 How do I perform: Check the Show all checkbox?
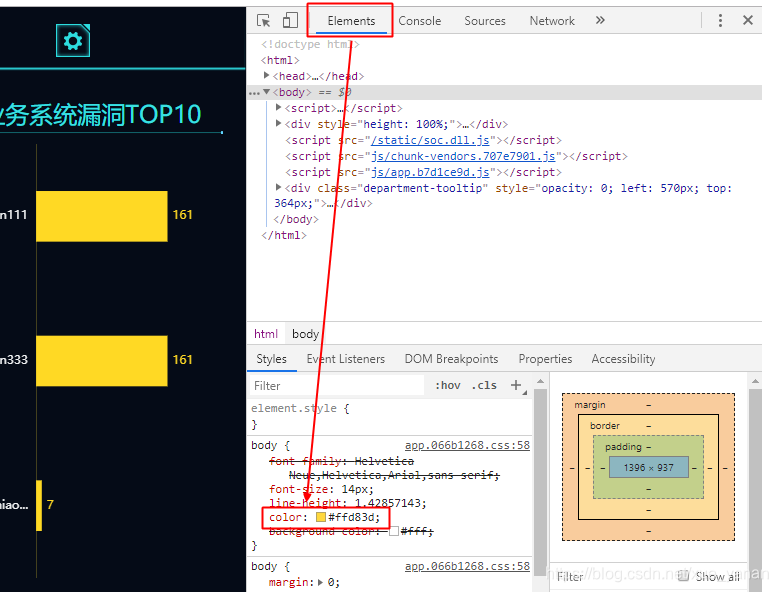683,576
